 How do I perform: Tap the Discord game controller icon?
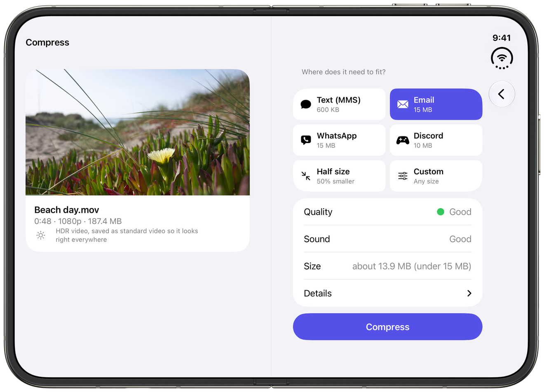click(x=403, y=140)
